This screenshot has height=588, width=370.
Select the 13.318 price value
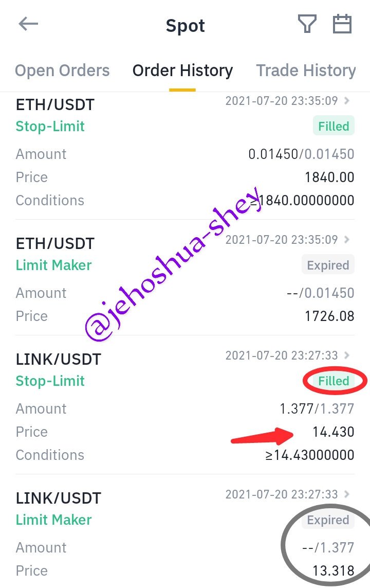[334, 571]
